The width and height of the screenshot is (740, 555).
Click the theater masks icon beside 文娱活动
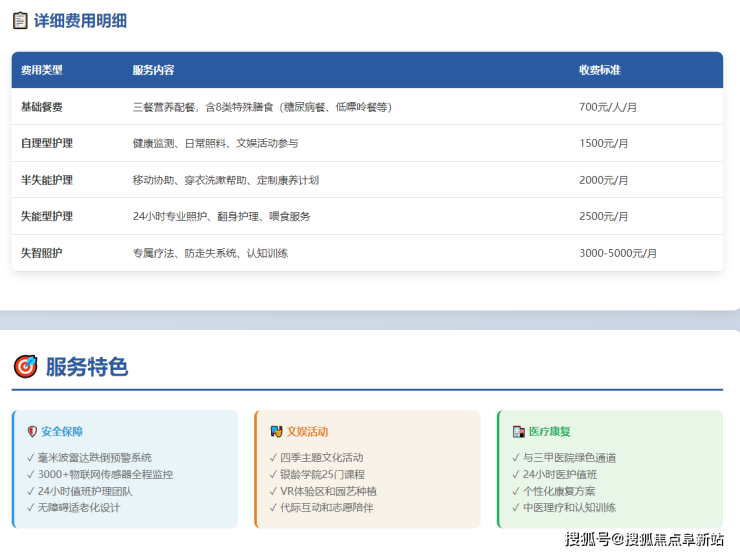(x=276, y=432)
